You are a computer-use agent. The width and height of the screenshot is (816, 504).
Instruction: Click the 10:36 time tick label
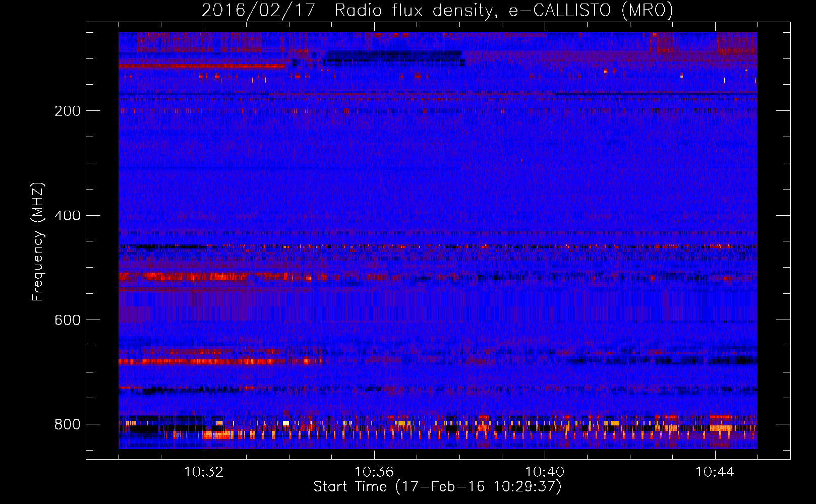[x=374, y=472]
